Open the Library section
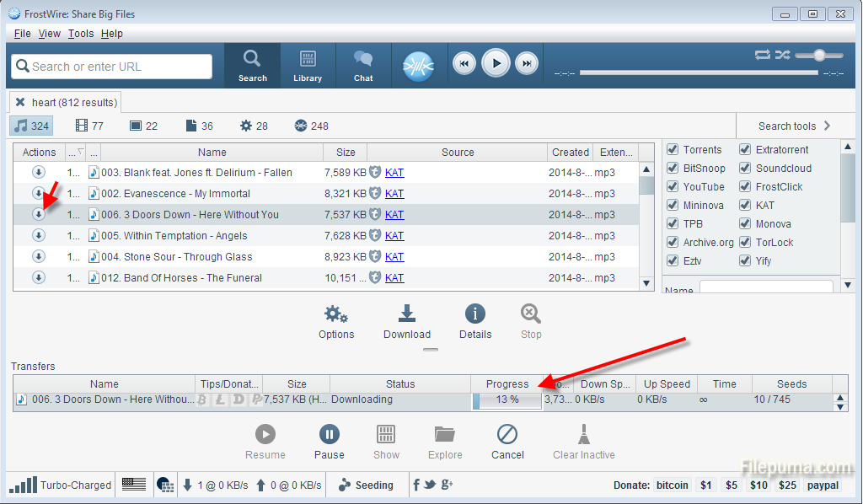 point(308,66)
